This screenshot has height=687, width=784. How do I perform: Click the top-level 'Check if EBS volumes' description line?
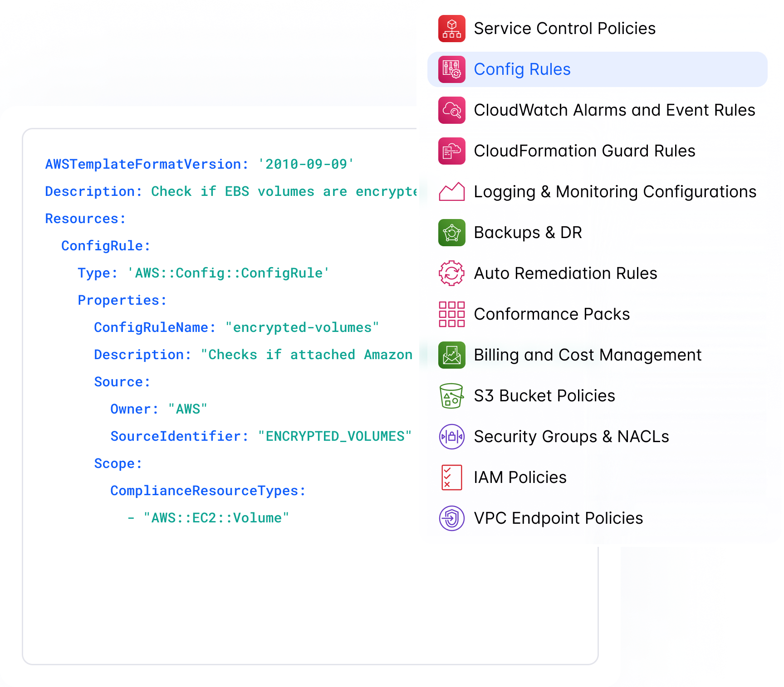point(231,191)
